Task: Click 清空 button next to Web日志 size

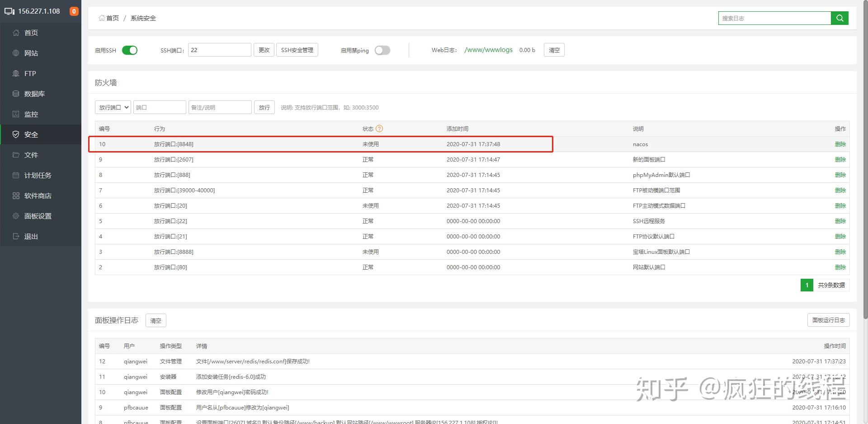Action: tap(554, 50)
